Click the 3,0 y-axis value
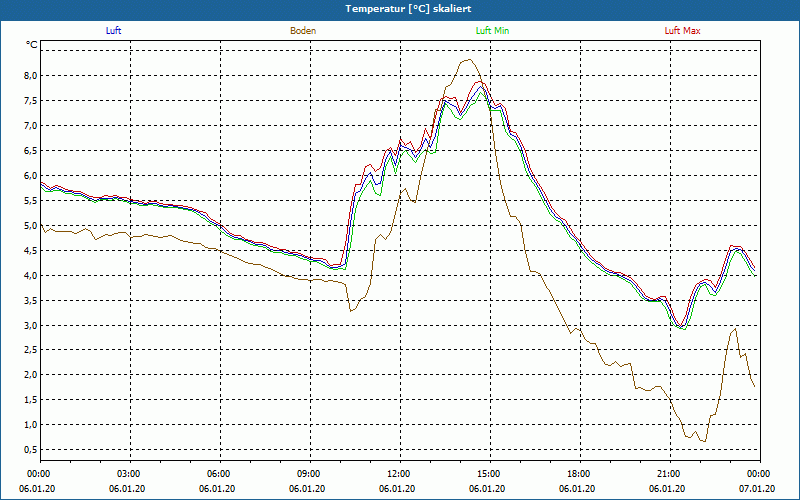This screenshot has height=500, width=800. pos(31,326)
